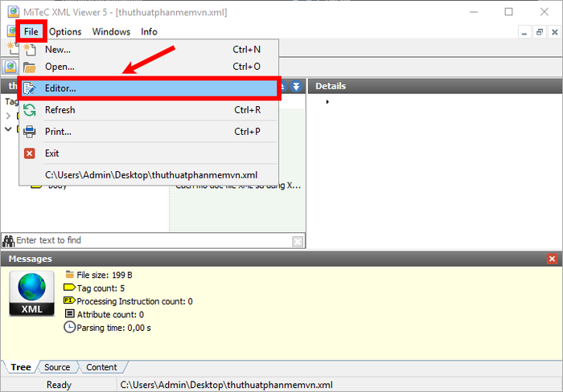This screenshot has height=392, width=563.
Task: Click the printer icon beside Print...
Action: click(x=30, y=132)
